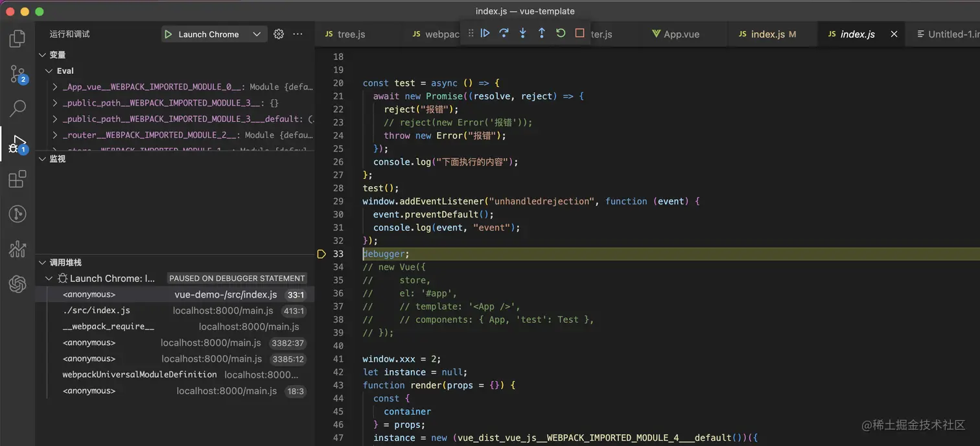This screenshot has width=980, height=446.
Task: Select the anonymous frame at 18:3
Action: coord(176,391)
